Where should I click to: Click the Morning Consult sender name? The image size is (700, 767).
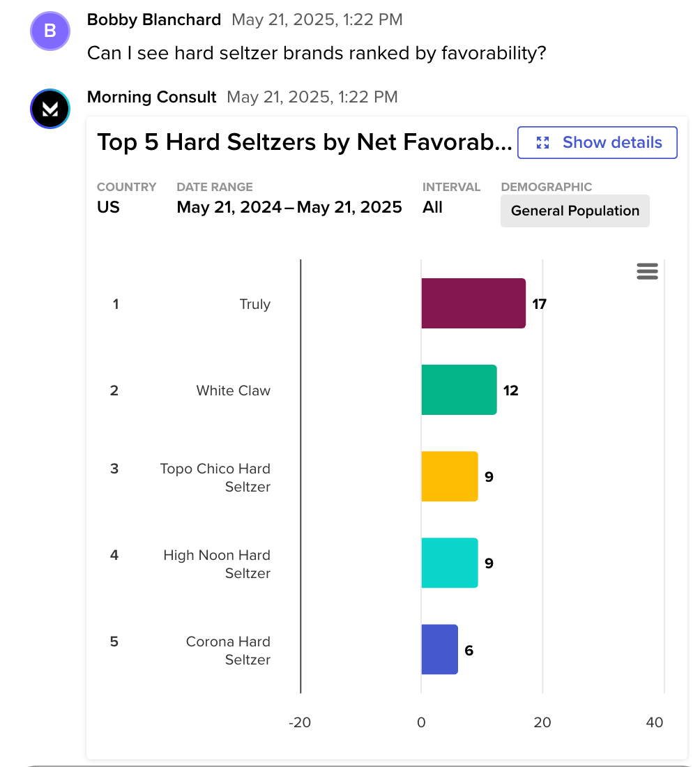[151, 97]
